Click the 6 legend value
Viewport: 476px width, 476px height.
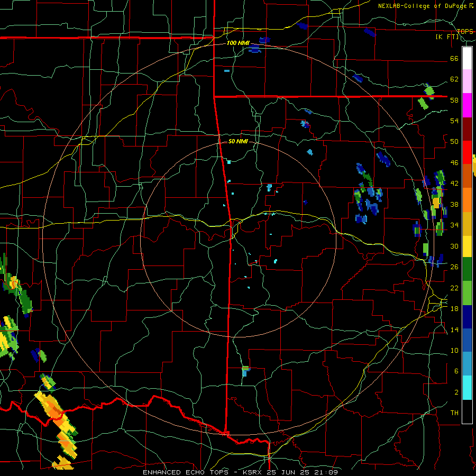pos(456,371)
